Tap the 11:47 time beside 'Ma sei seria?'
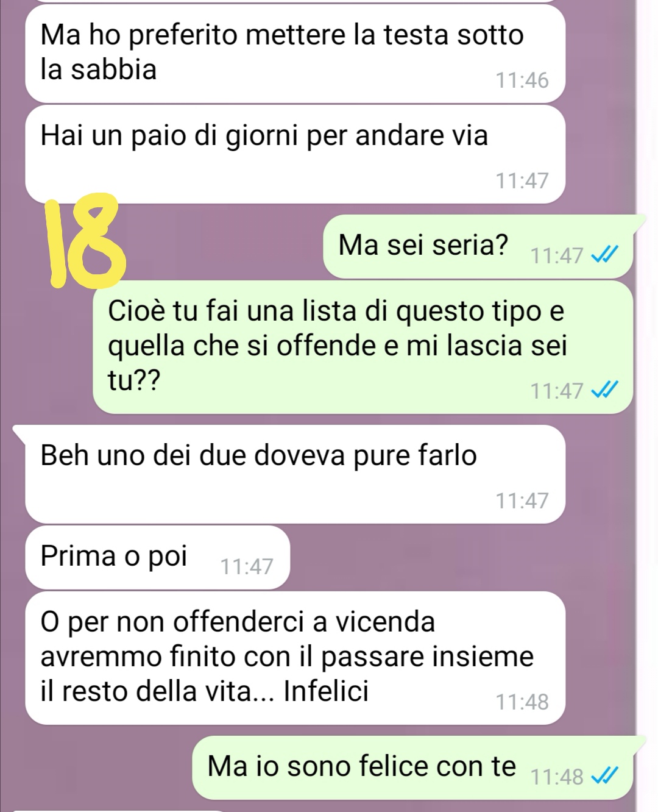Screen dimensions: 658x812 (557, 256)
